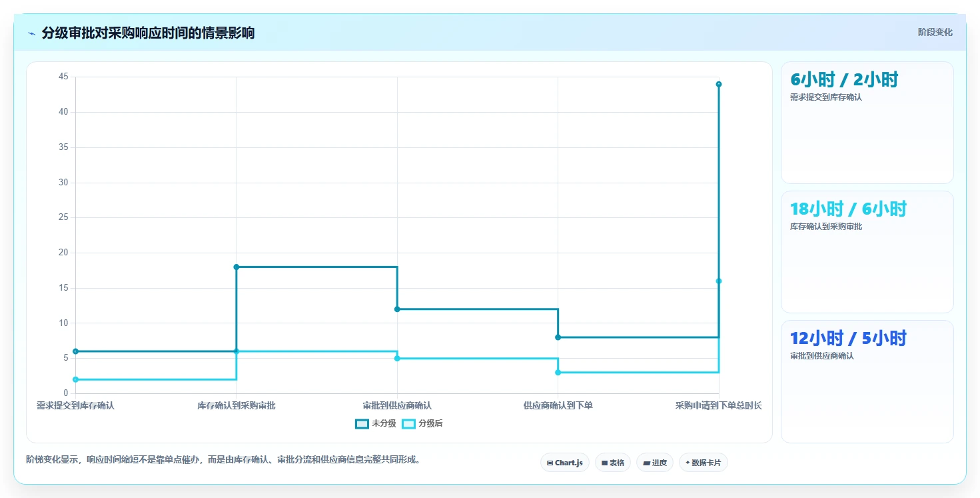Click the 审批到供应商确认 x-axis label
The width and height of the screenshot is (980, 498).
point(397,405)
